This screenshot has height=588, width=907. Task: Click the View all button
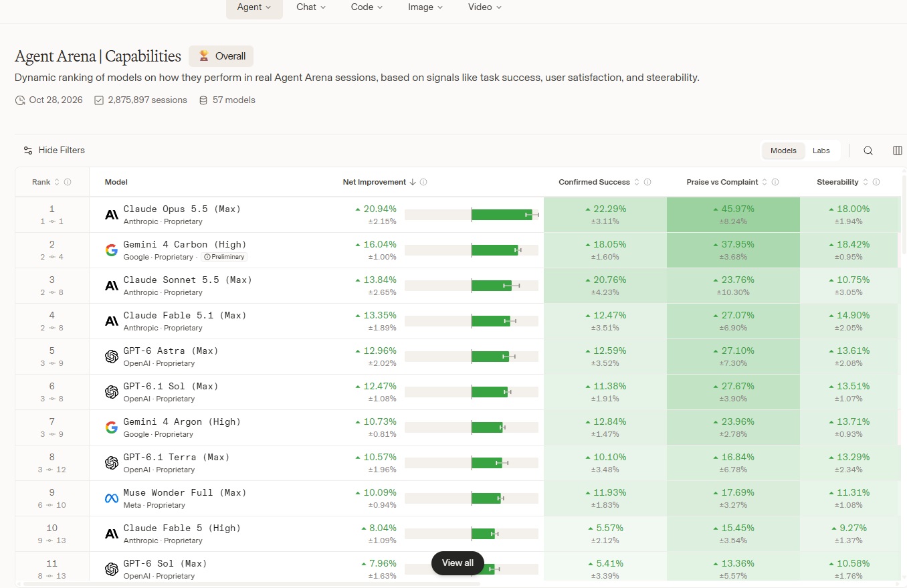[x=458, y=563]
